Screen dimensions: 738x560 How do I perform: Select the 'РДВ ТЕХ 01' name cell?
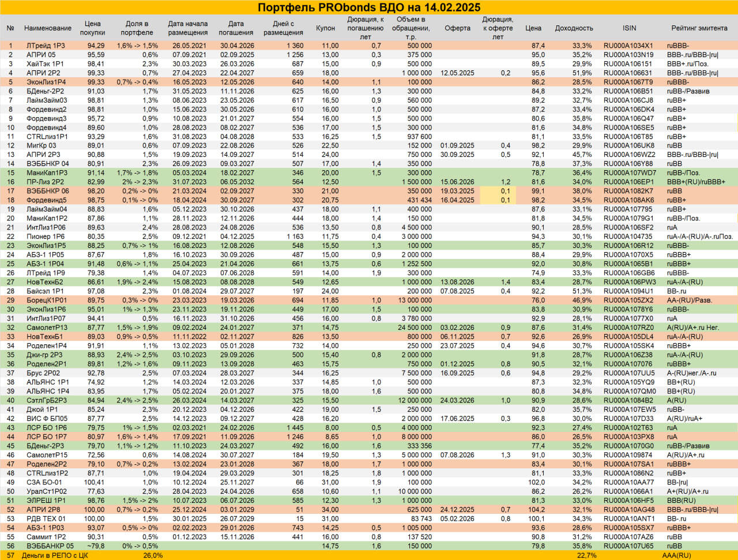point(46,519)
